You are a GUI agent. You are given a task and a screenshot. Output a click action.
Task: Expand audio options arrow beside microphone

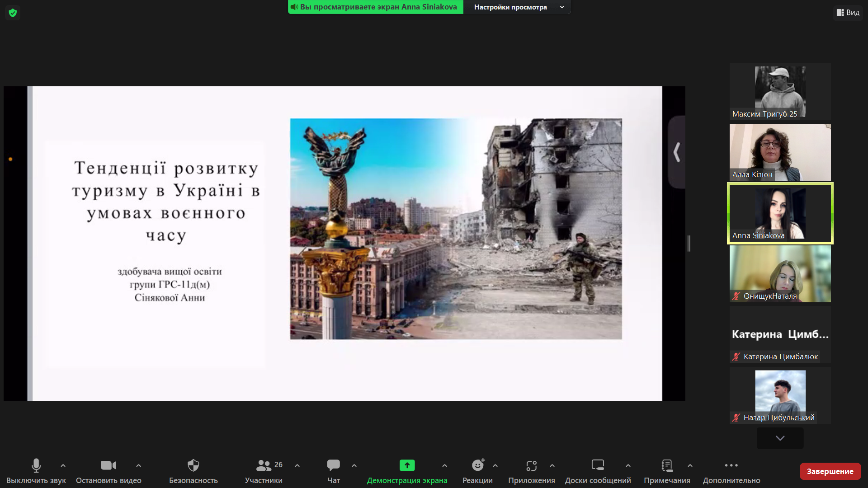tap(63, 465)
